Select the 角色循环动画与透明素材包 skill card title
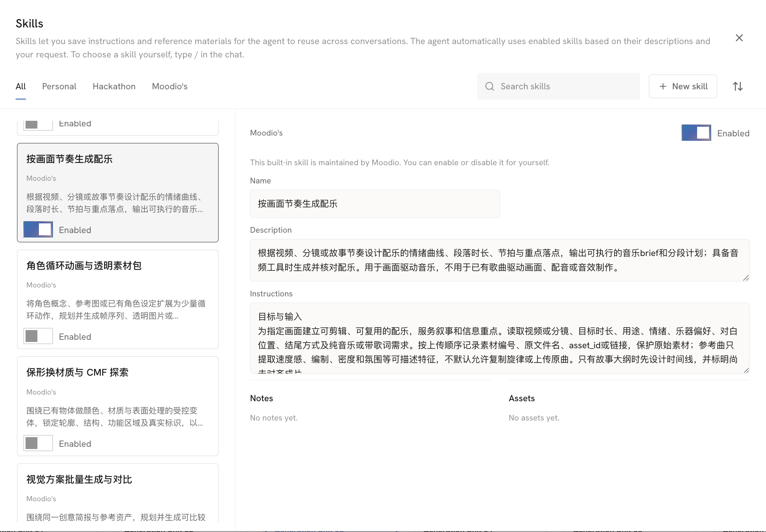Image resolution: width=766 pixels, height=532 pixels. coord(84,266)
